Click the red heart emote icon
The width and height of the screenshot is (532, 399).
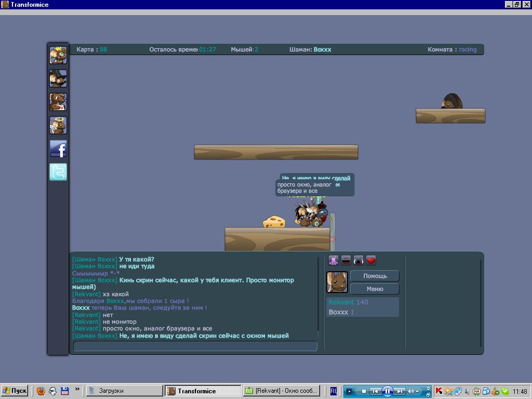click(x=371, y=260)
